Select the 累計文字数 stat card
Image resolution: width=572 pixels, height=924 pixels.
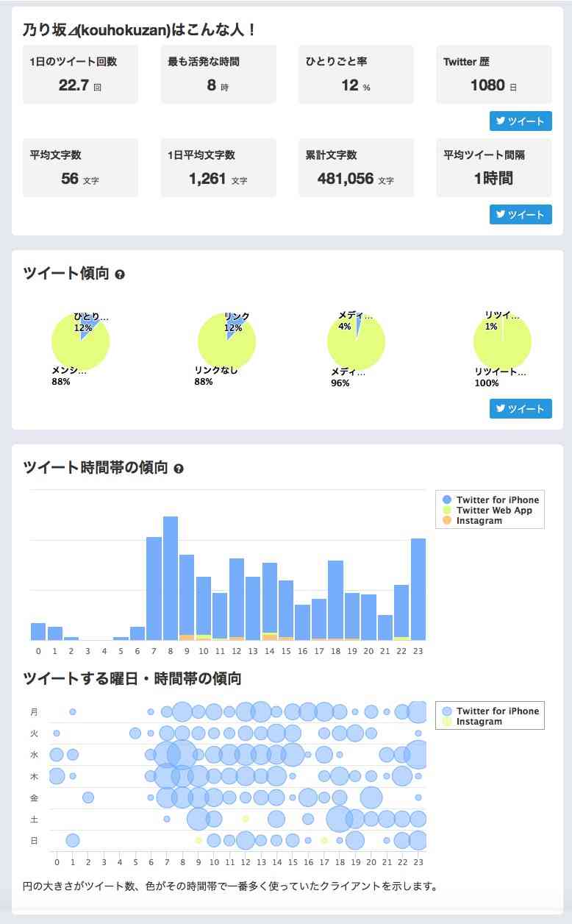click(356, 168)
